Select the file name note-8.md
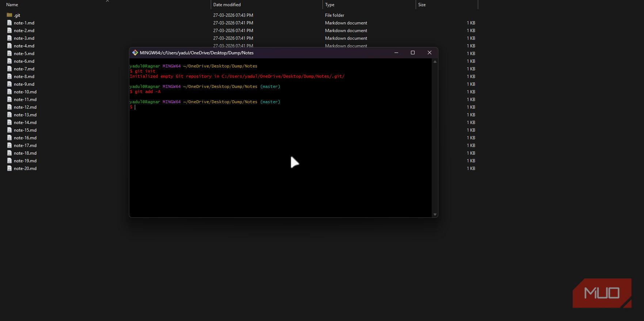 (x=24, y=76)
